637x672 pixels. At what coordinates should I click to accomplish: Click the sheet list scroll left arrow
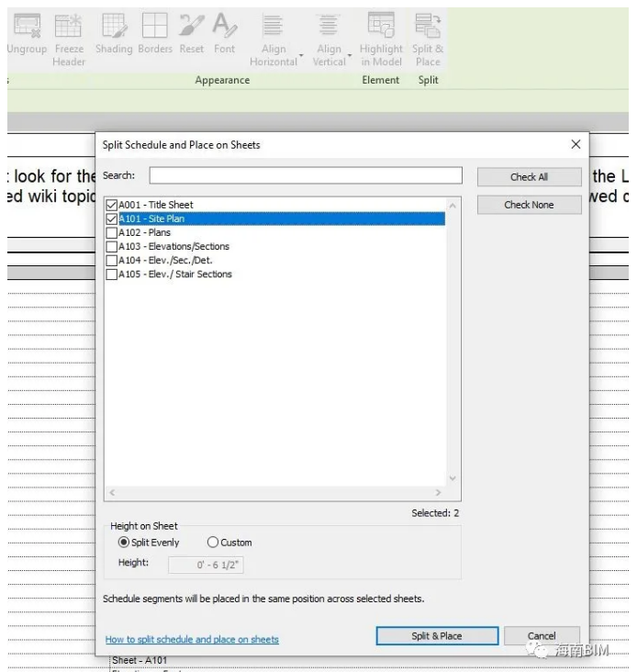(112, 492)
